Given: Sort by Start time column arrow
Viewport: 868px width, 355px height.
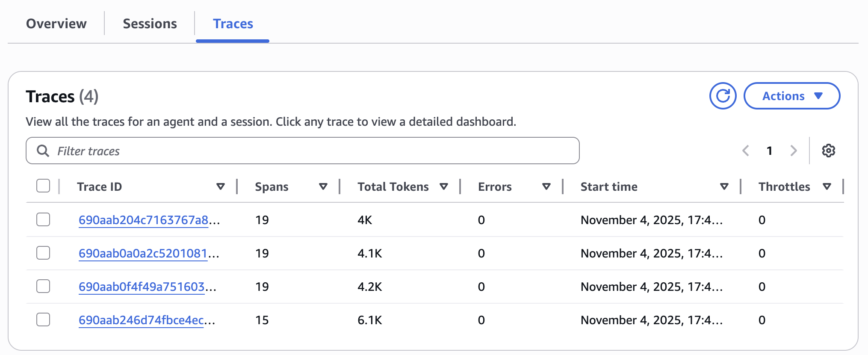Looking at the screenshot, I should pos(724,186).
